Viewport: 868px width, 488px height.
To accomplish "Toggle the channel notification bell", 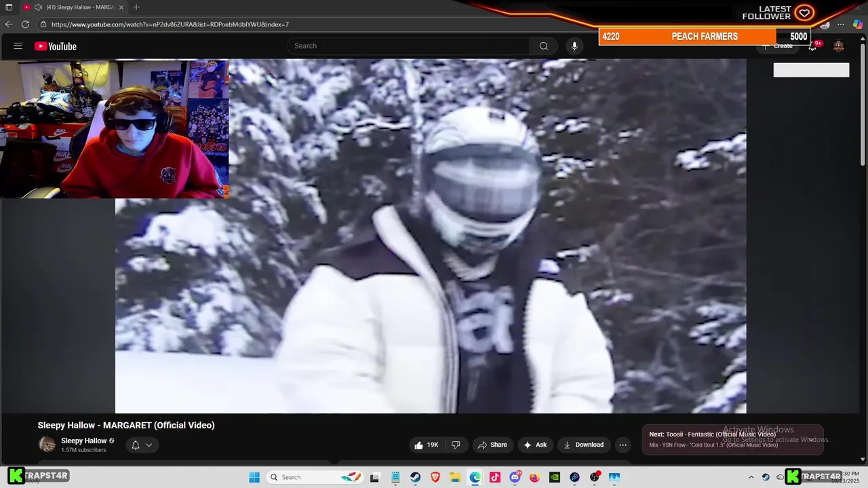I will 136,445.
